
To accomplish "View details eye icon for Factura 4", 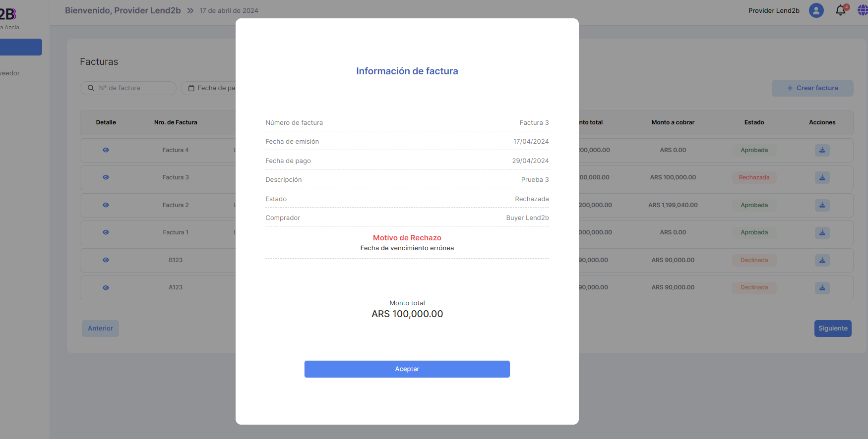I will click(x=106, y=150).
